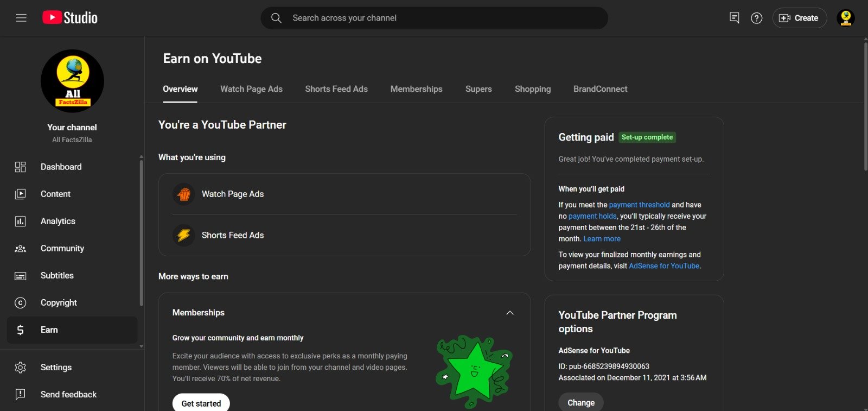Click the green star Memberships illustration
Screen dimensions: 868x411
[474, 371]
